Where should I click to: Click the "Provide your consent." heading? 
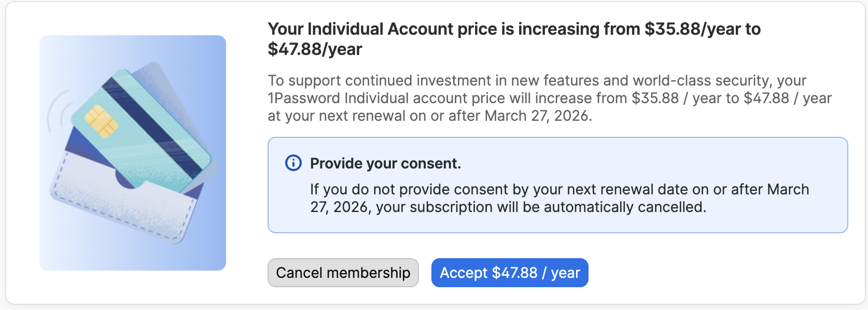[x=385, y=163]
